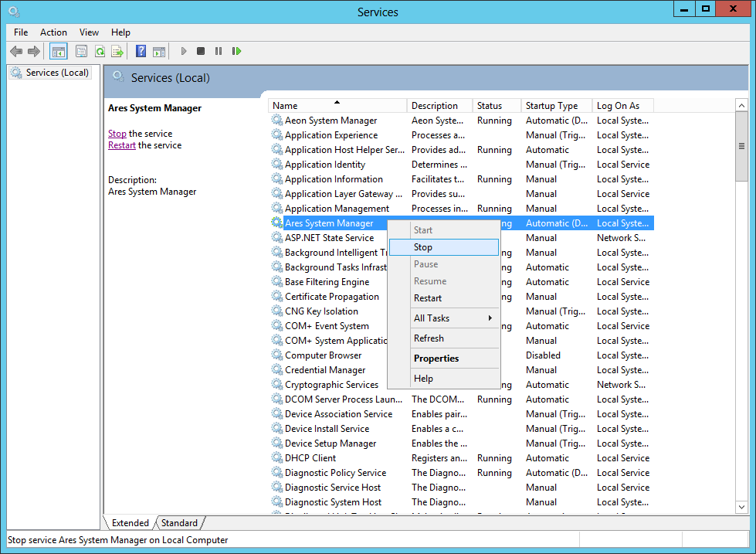Click the Back navigation arrow icon

16,51
